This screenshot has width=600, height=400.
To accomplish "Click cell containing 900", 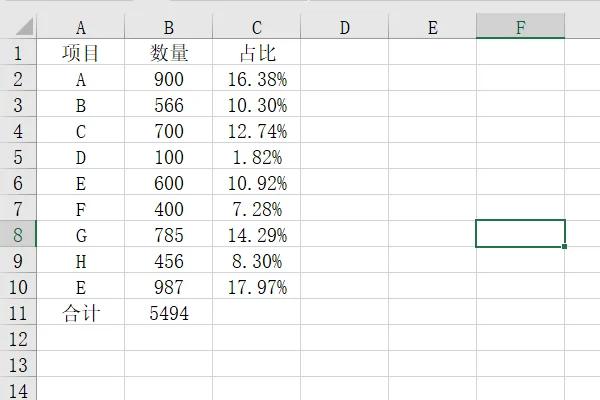I will pyautogui.click(x=168, y=78).
